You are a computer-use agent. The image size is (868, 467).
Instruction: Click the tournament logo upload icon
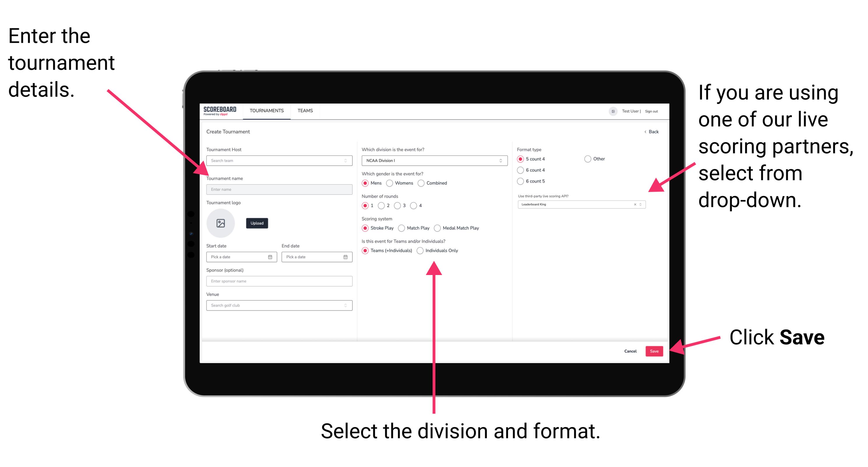[221, 223]
